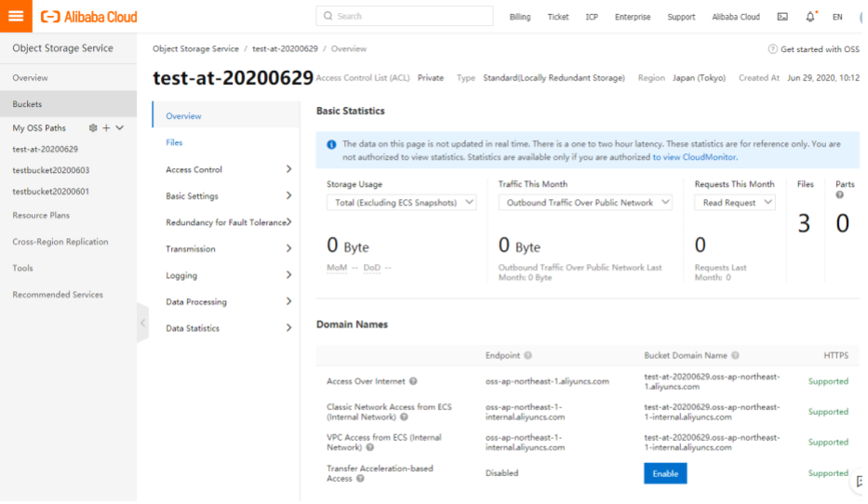Viewport: 868px width, 504px height.
Task: Focus the top Search field
Action: click(x=405, y=16)
